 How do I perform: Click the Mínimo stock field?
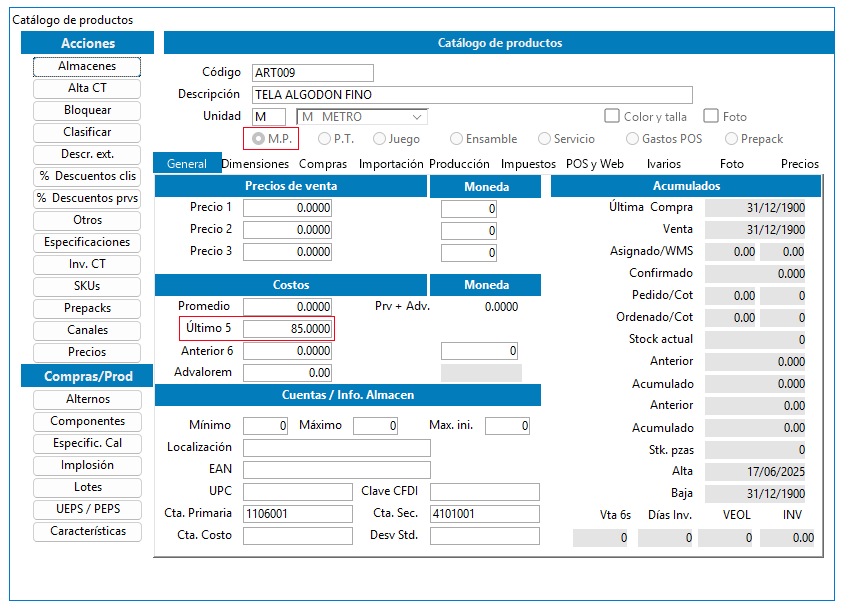coord(265,426)
